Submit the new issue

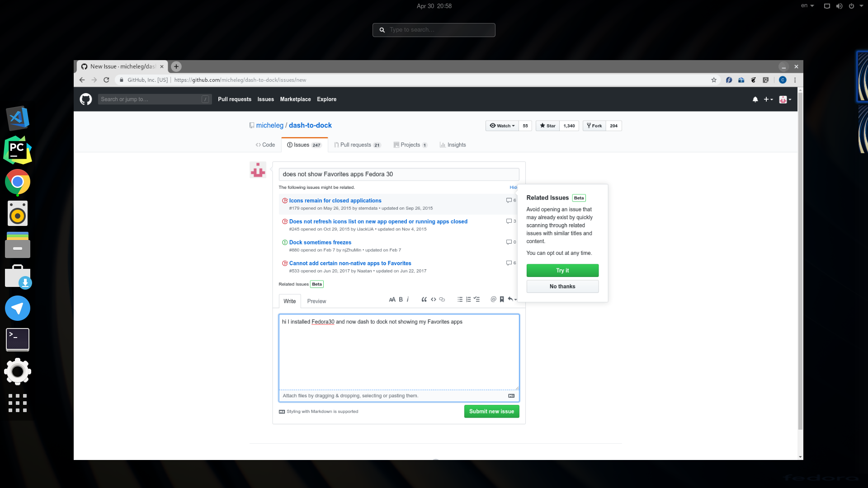(491, 411)
